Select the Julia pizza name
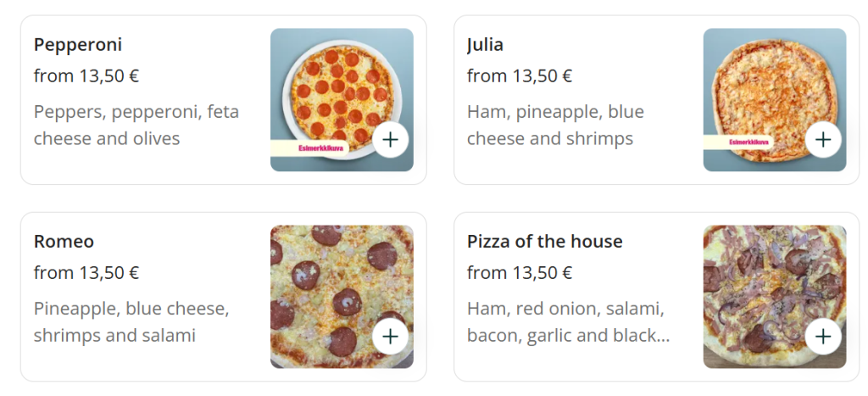The image size is (868, 396). (485, 45)
